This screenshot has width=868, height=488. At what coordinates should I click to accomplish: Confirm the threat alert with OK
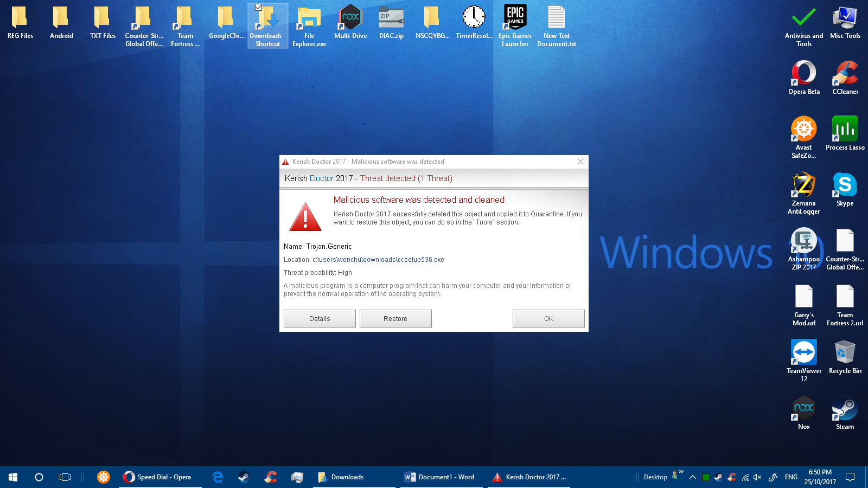[548, 318]
